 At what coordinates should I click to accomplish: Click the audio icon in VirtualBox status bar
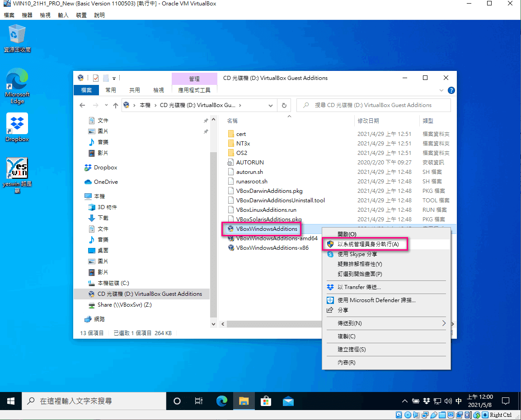[416, 415]
